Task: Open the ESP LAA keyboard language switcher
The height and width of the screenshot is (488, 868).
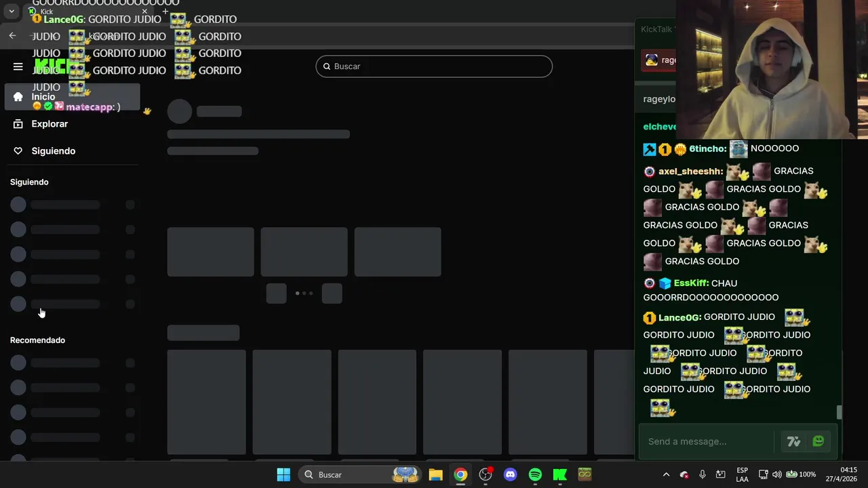Action: [x=743, y=474]
